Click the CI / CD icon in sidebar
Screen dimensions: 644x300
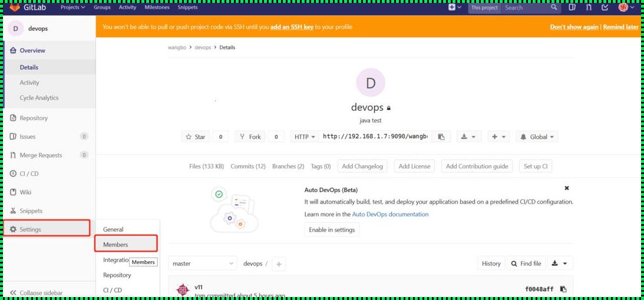(x=13, y=174)
